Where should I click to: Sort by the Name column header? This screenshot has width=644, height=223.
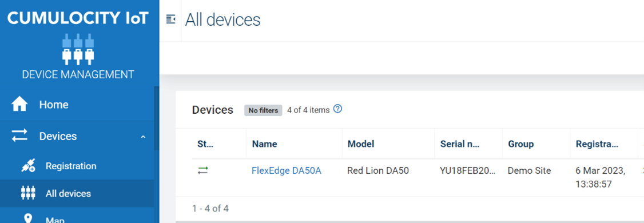point(264,144)
